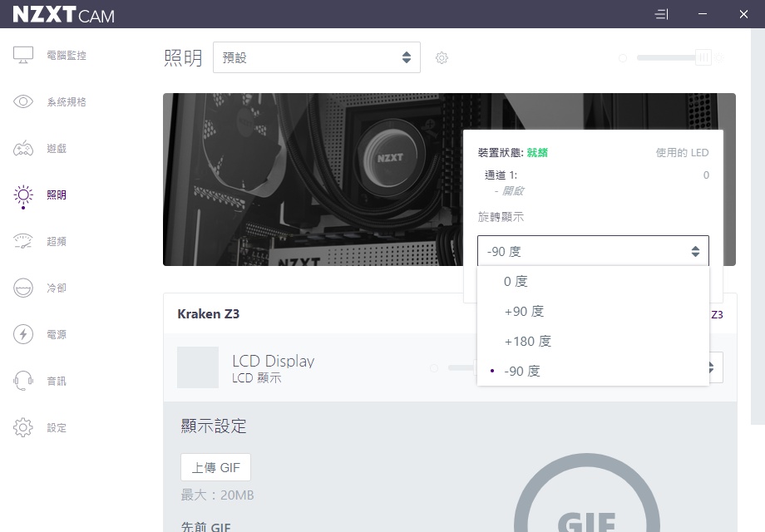Viewport: 765px width, 532px height.
Task: Select 0 度 rotation option
Action: 593,281
